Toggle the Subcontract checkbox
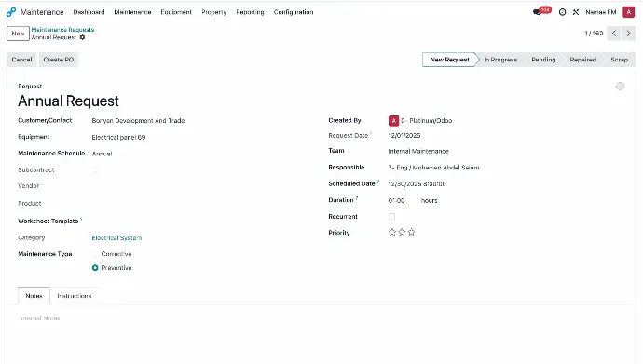The height and width of the screenshot is (364, 643). (95, 169)
